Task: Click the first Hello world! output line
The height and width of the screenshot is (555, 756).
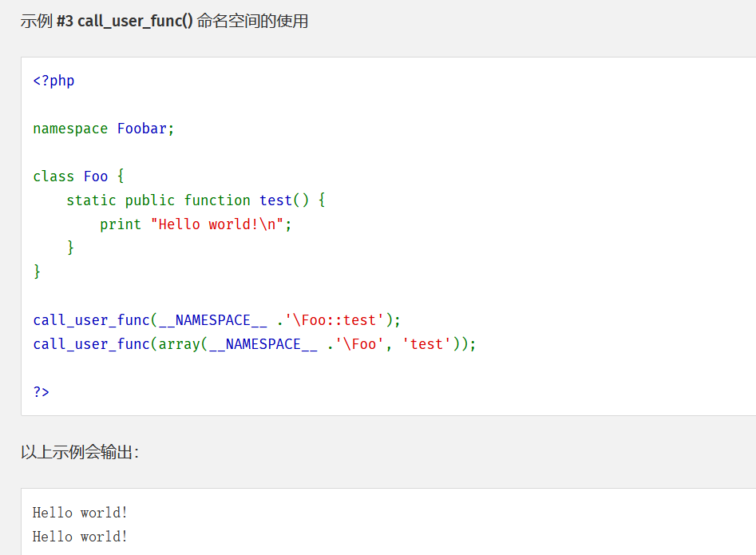Action: click(x=80, y=513)
